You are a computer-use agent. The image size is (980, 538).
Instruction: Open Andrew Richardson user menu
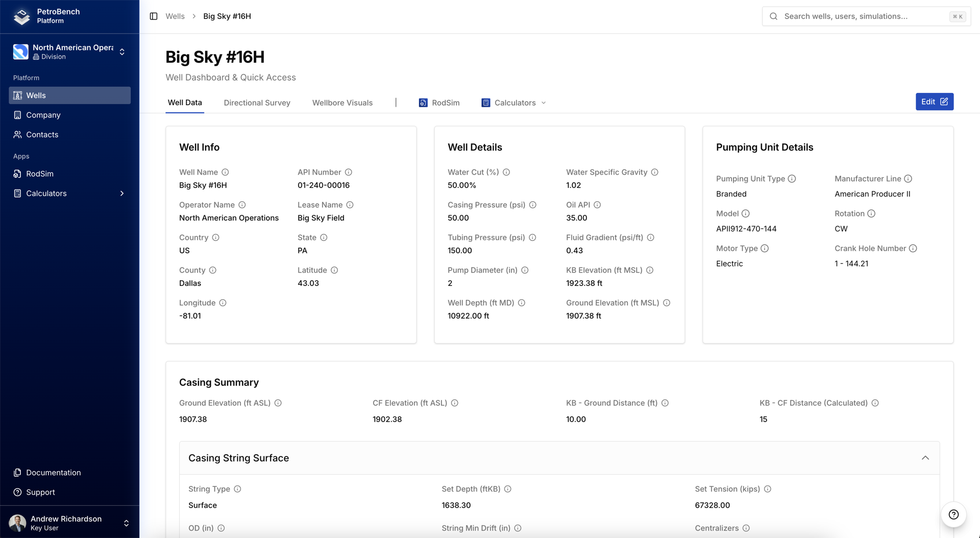tap(69, 523)
